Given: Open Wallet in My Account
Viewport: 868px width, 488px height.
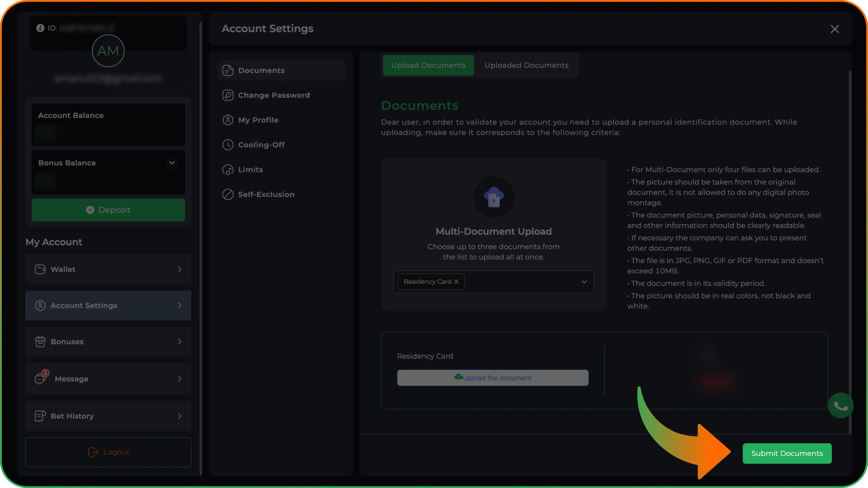Looking at the screenshot, I should click(108, 269).
